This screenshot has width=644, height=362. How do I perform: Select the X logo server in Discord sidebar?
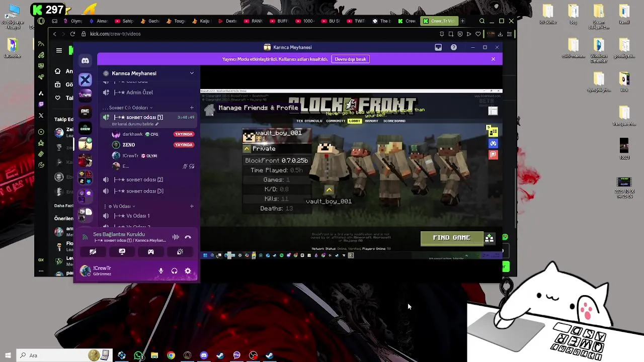click(85, 79)
